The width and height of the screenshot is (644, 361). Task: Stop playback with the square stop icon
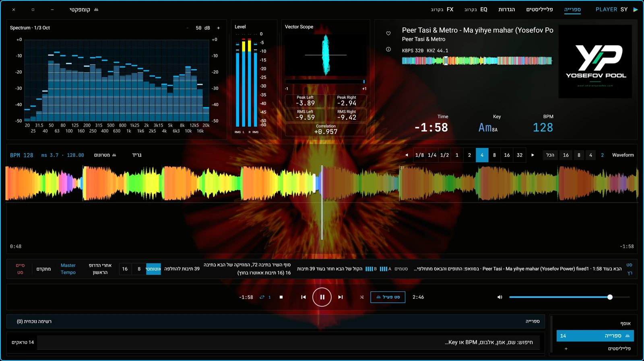(x=281, y=297)
